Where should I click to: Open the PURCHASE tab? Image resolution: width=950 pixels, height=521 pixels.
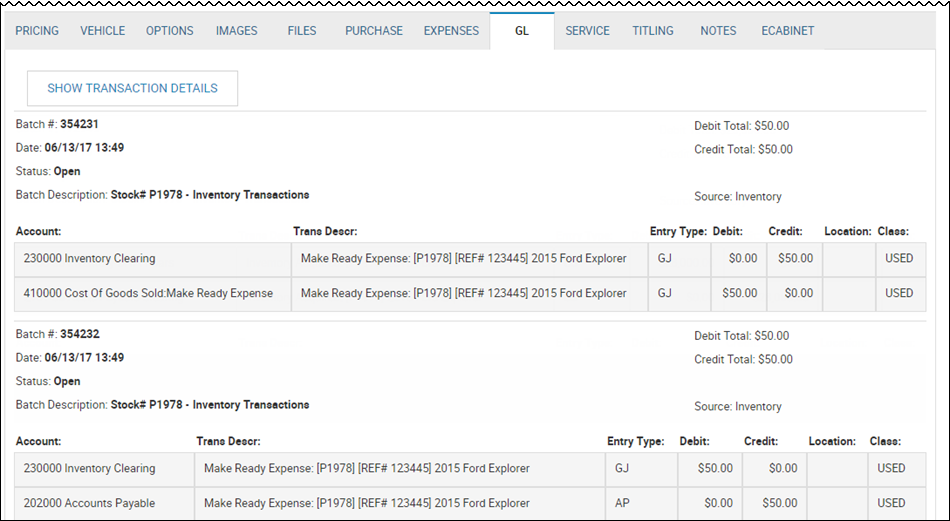coord(374,31)
